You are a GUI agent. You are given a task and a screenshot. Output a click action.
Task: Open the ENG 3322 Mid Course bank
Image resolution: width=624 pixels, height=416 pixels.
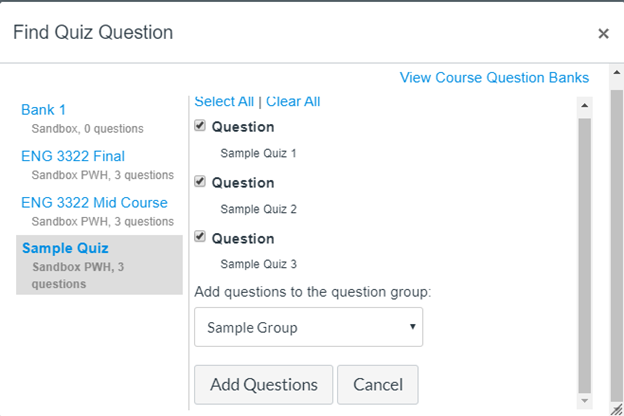[x=94, y=202]
